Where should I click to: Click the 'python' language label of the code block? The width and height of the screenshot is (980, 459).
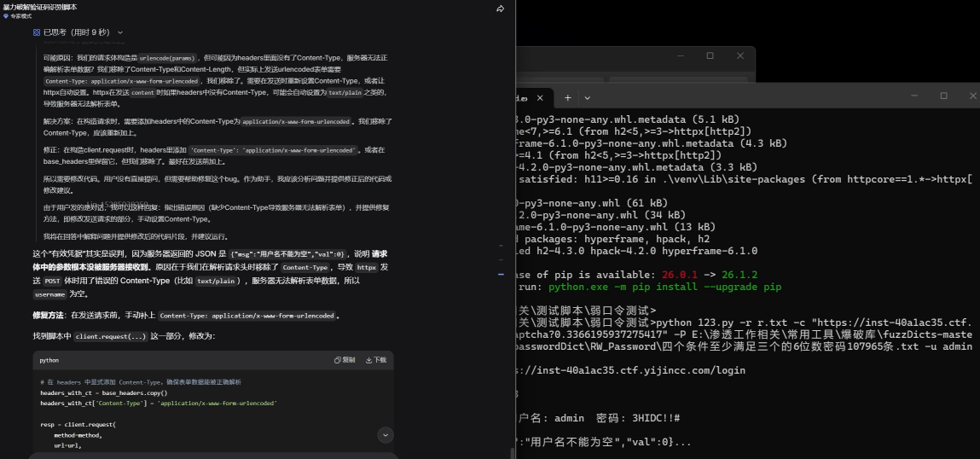[x=49, y=360]
